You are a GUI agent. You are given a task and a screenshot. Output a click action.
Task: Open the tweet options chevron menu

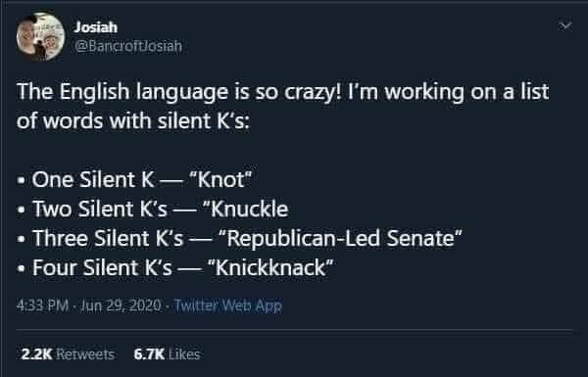(564, 25)
